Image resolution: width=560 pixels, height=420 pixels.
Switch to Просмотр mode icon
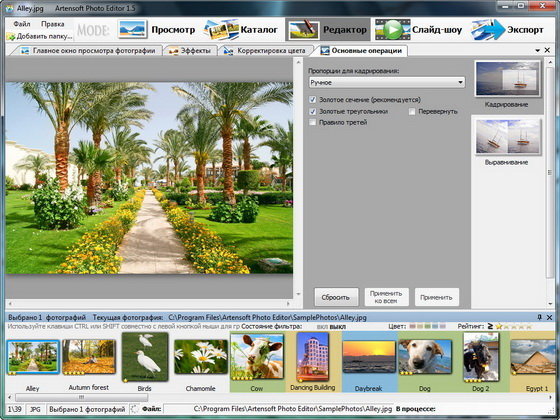pos(132,29)
